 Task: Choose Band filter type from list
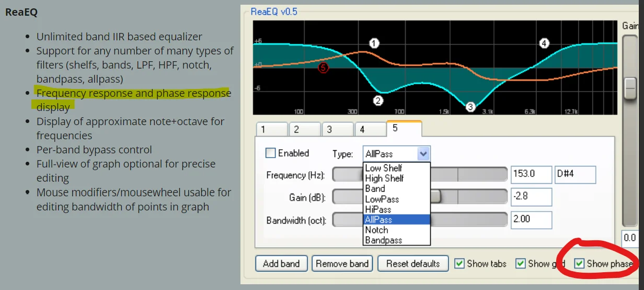click(x=397, y=188)
